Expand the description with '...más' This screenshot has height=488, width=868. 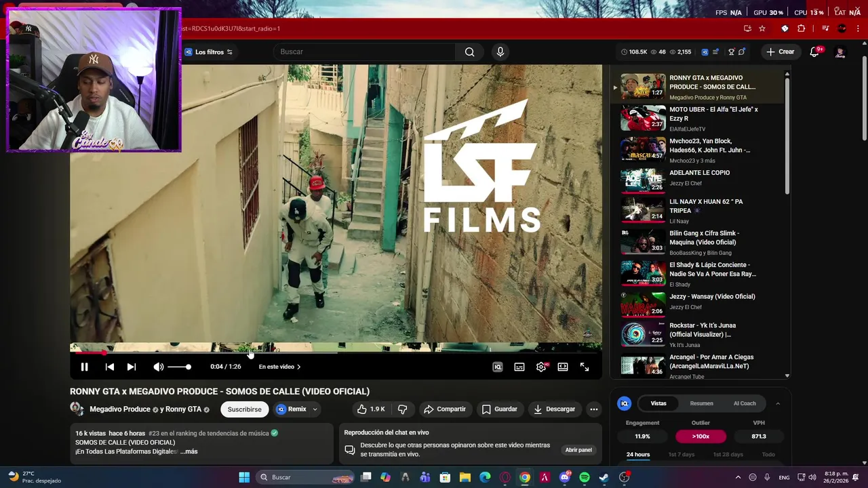(x=189, y=451)
